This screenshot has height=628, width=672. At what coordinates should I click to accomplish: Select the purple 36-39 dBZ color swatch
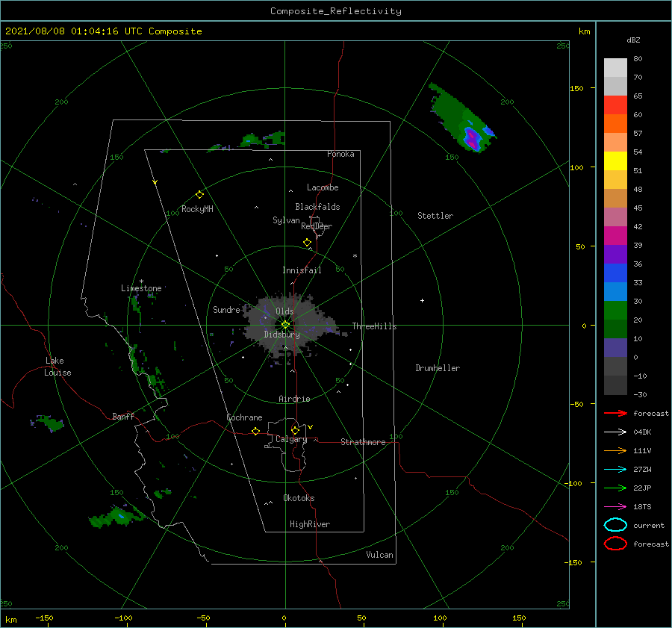pos(615,254)
